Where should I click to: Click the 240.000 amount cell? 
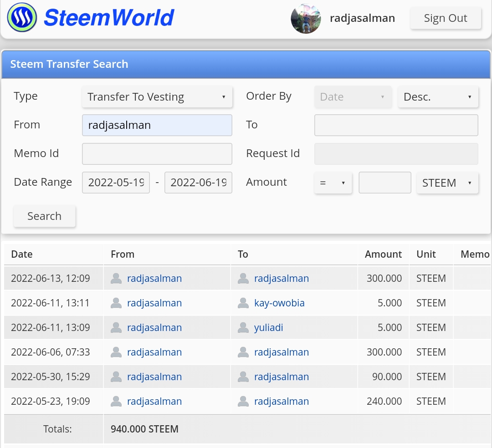(384, 401)
